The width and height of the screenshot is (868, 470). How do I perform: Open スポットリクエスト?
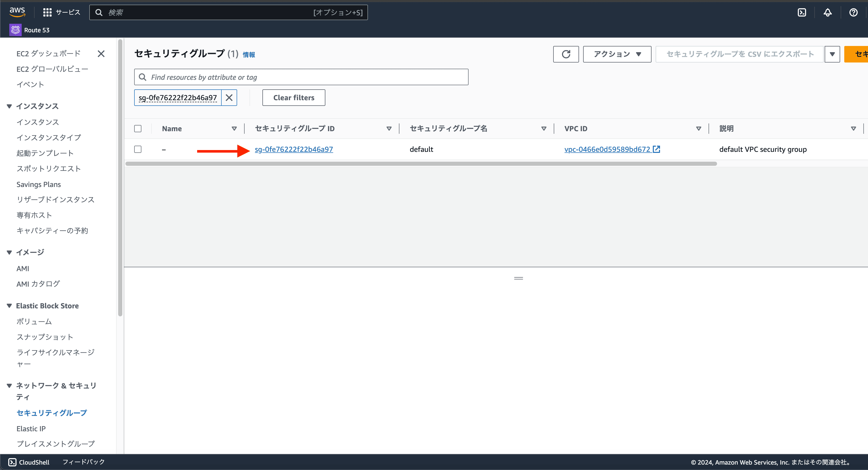[49, 169]
